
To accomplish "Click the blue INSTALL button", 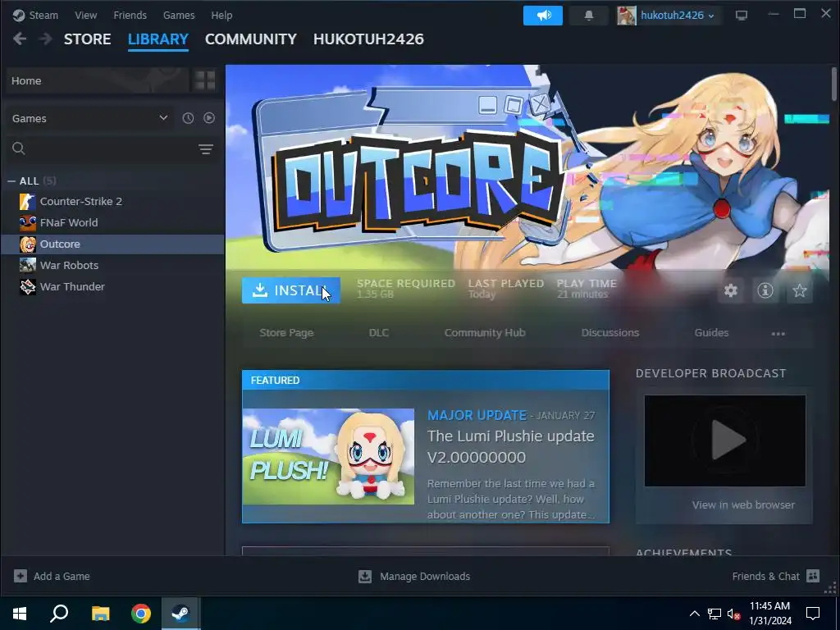I will 291,290.
